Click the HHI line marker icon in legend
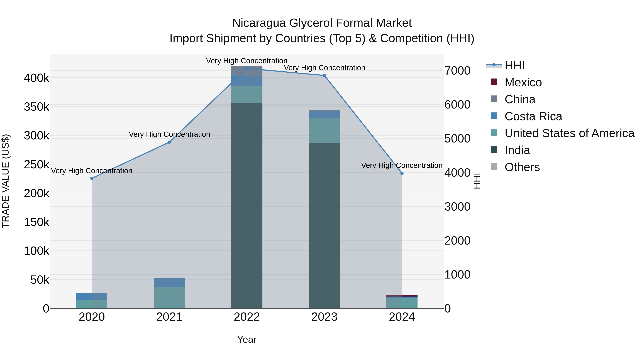This screenshot has width=644, height=362. coord(494,65)
